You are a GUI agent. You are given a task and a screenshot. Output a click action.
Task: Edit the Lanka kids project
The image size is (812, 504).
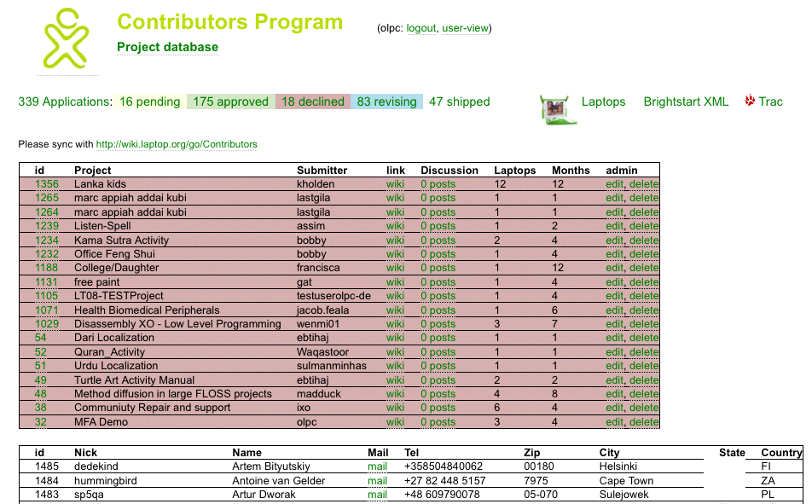tap(614, 184)
